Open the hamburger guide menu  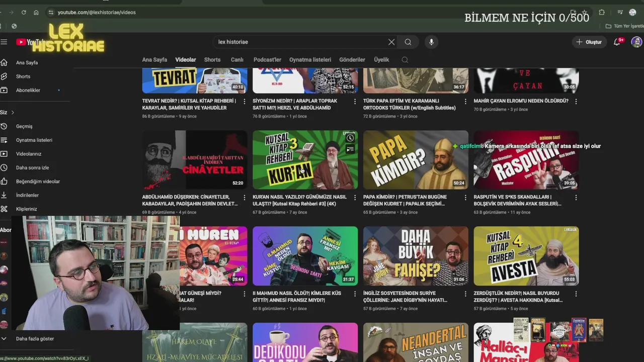4,42
